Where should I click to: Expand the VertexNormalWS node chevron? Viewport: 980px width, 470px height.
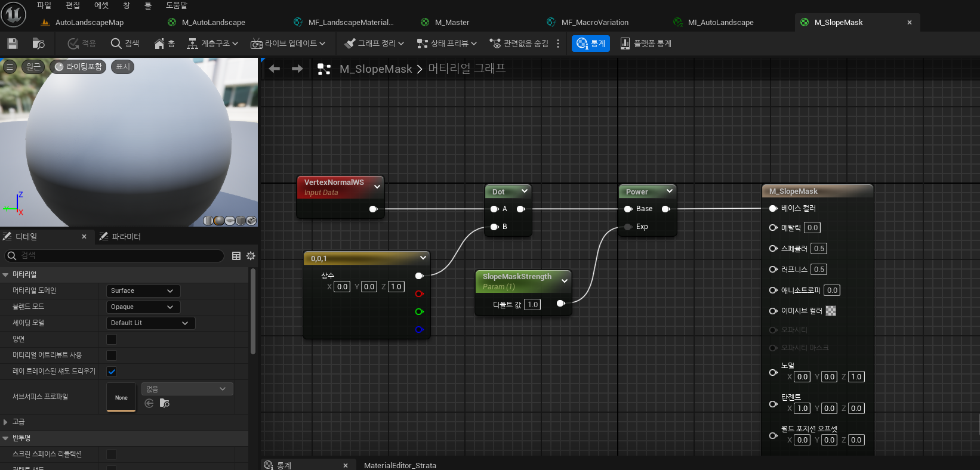point(377,187)
